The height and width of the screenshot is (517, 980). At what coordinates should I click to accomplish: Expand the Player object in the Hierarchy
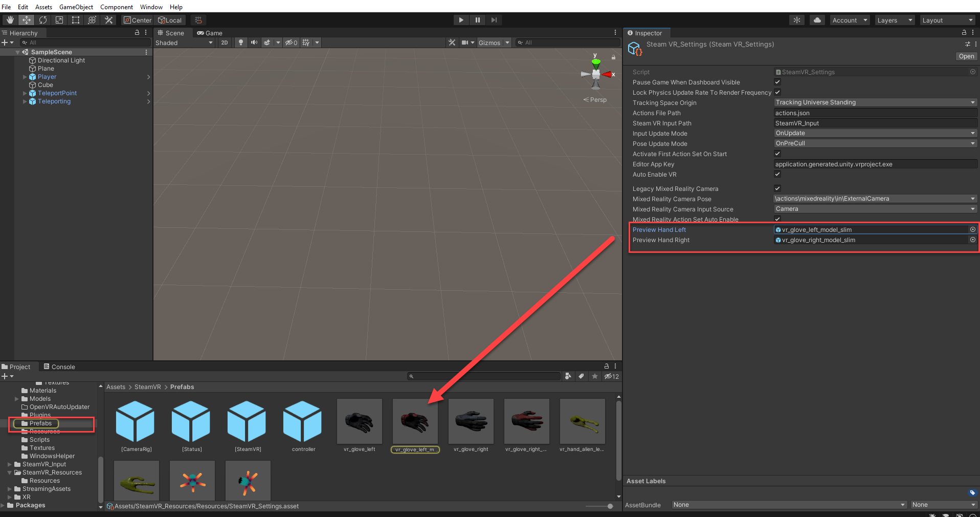[25, 76]
